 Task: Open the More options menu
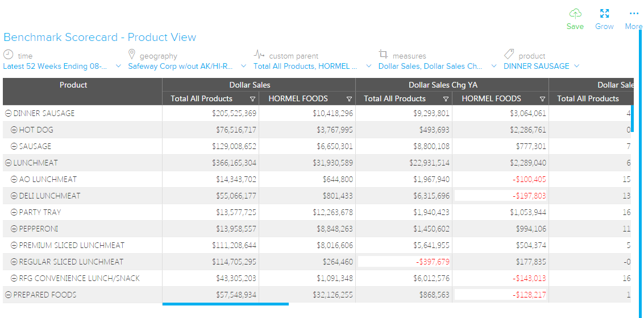pyautogui.click(x=633, y=14)
